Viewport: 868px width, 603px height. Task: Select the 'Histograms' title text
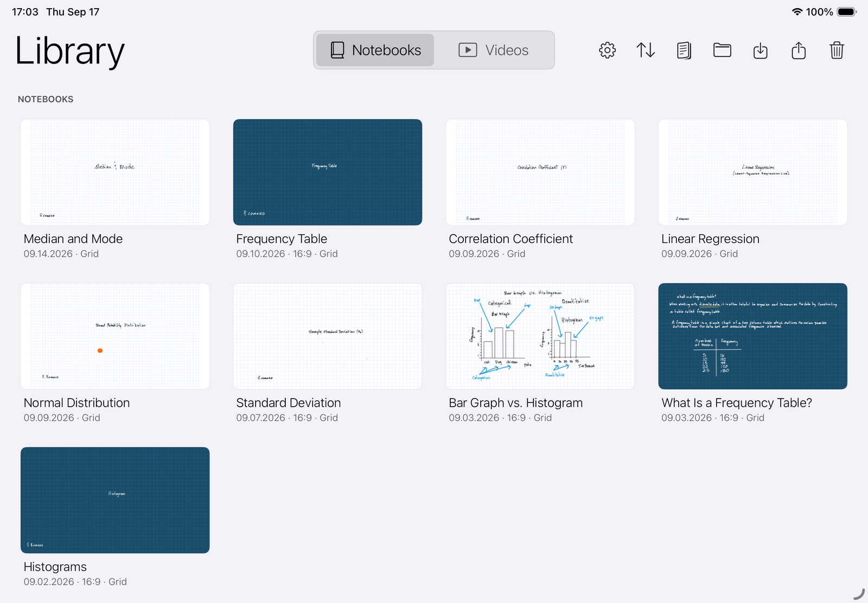click(55, 567)
